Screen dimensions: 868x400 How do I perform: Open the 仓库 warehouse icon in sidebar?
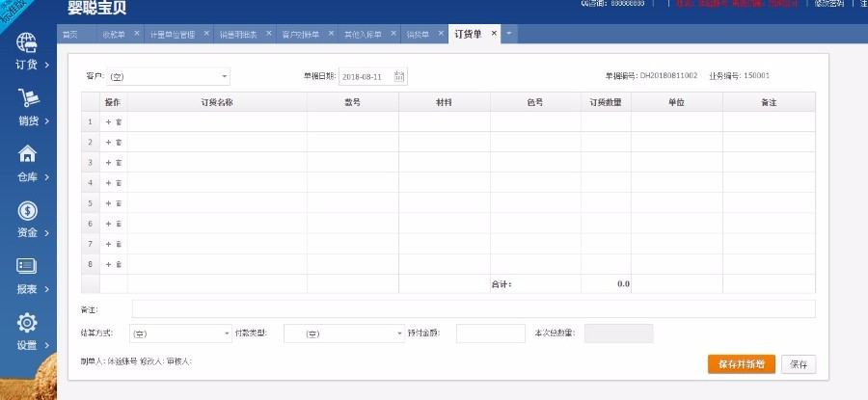tap(27, 154)
